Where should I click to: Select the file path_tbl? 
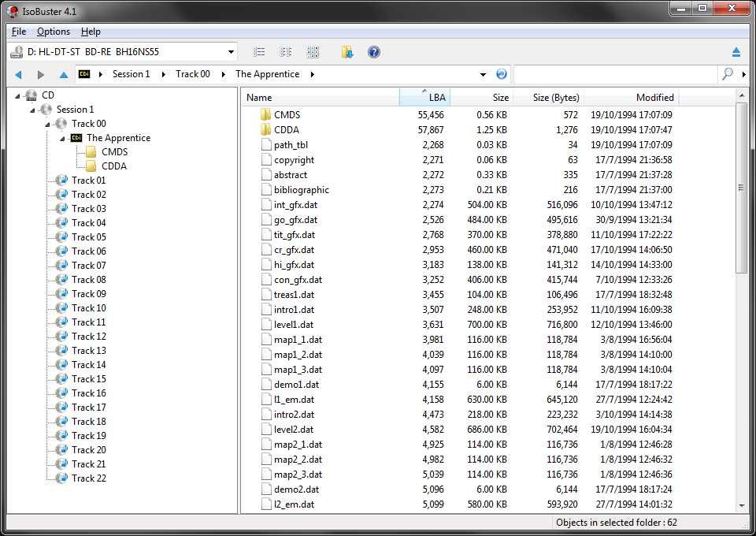click(291, 145)
